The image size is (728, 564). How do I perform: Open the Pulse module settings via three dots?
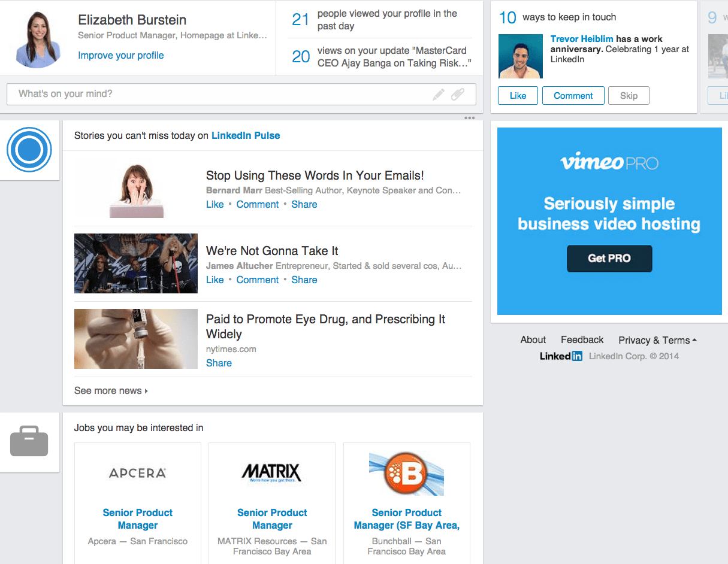[469, 118]
